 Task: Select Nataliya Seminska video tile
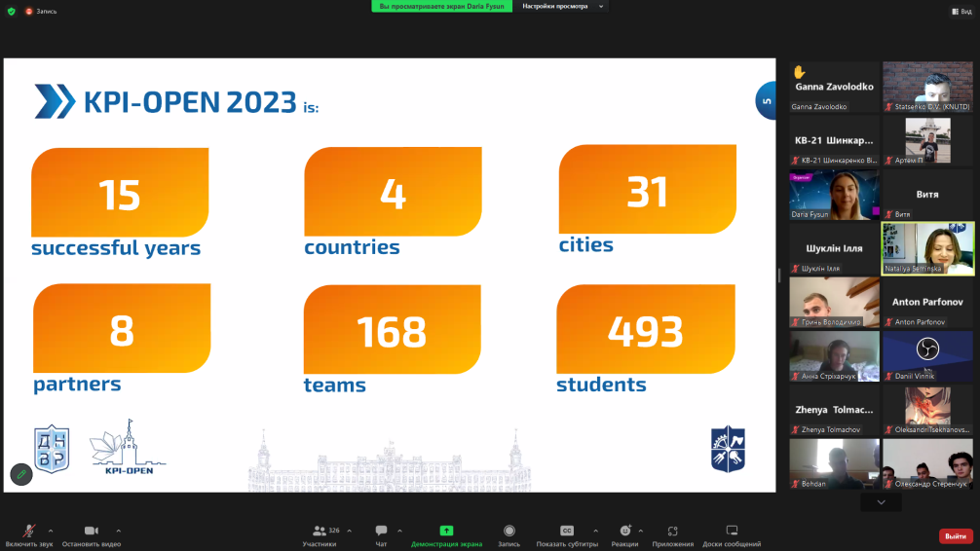pyautogui.click(x=927, y=248)
